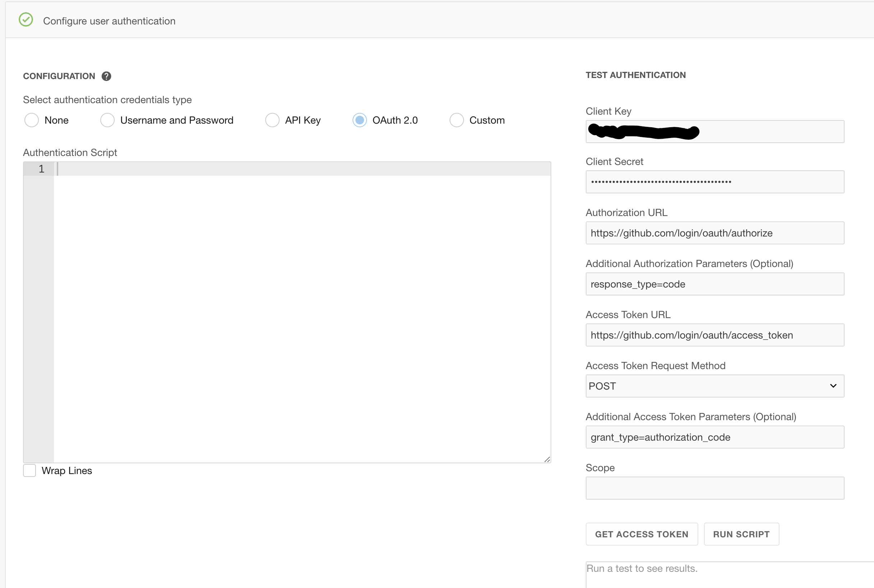Click the Client Secret password field
Image resolution: width=874 pixels, height=588 pixels.
tap(714, 182)
